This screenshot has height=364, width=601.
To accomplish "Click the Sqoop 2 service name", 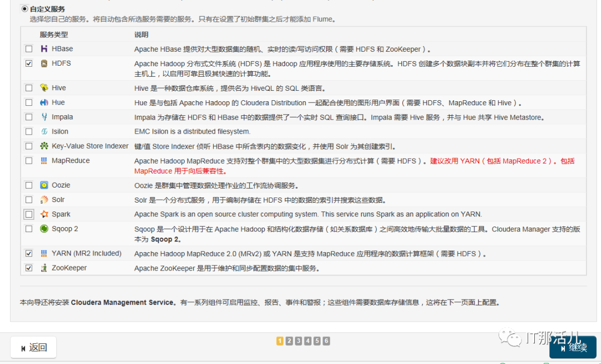I will [65, 229].
